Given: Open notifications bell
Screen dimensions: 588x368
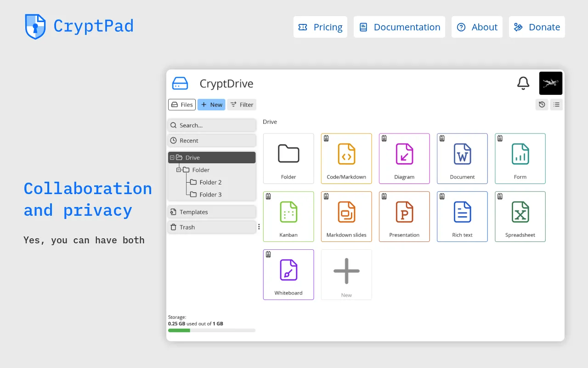Looking at the screenshot, I should 523,83.
